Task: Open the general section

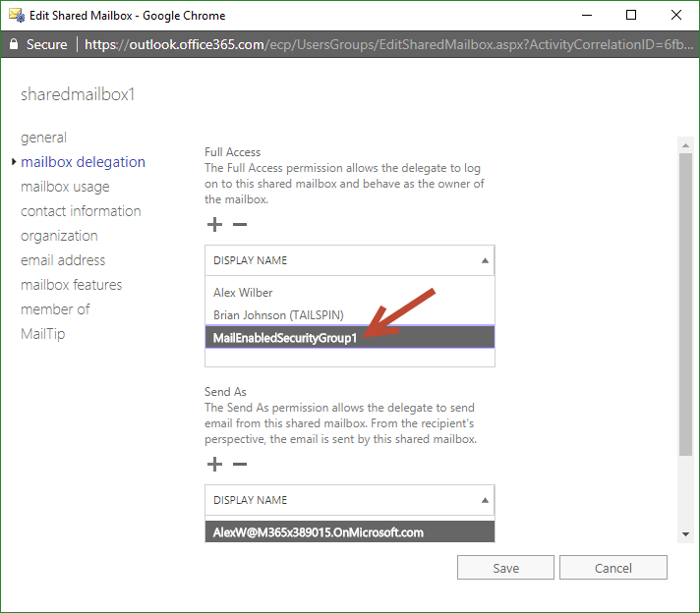Action: point(43,138)
